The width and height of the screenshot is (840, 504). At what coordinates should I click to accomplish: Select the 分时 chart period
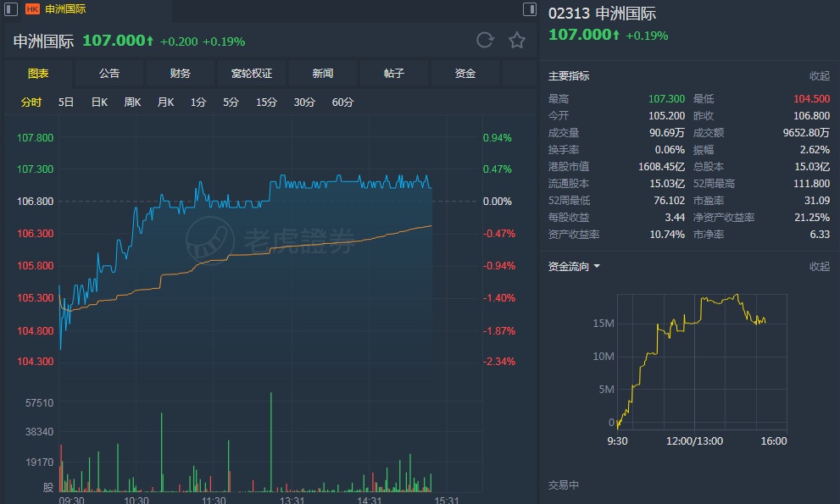point(31,102)
